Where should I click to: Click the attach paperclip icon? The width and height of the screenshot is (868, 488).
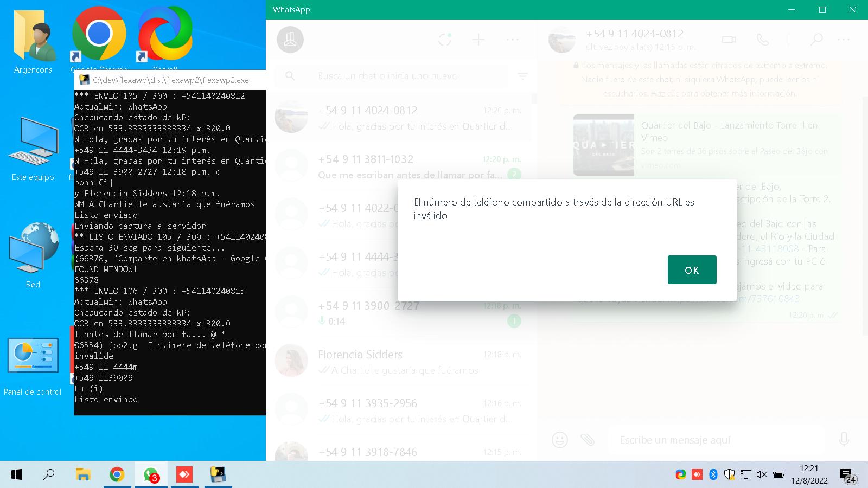coord(588,439)
